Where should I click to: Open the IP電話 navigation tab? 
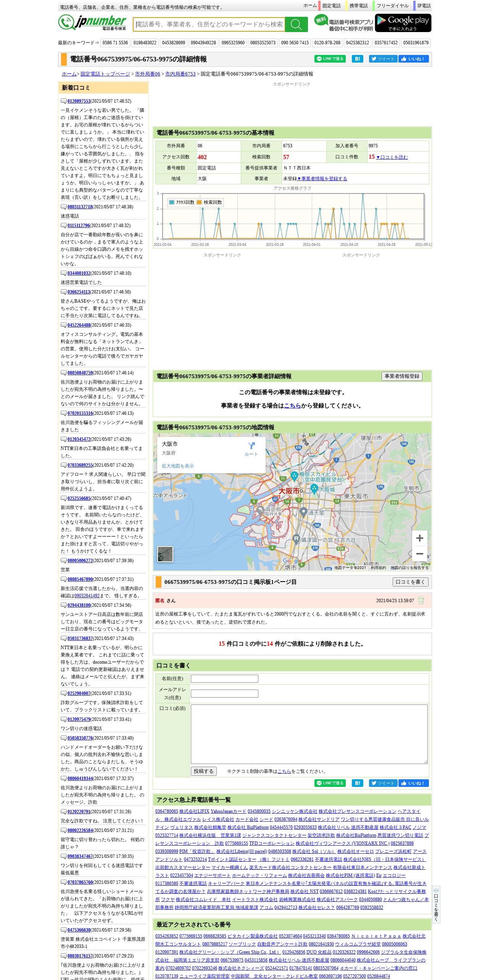click(x=424, y=6)
